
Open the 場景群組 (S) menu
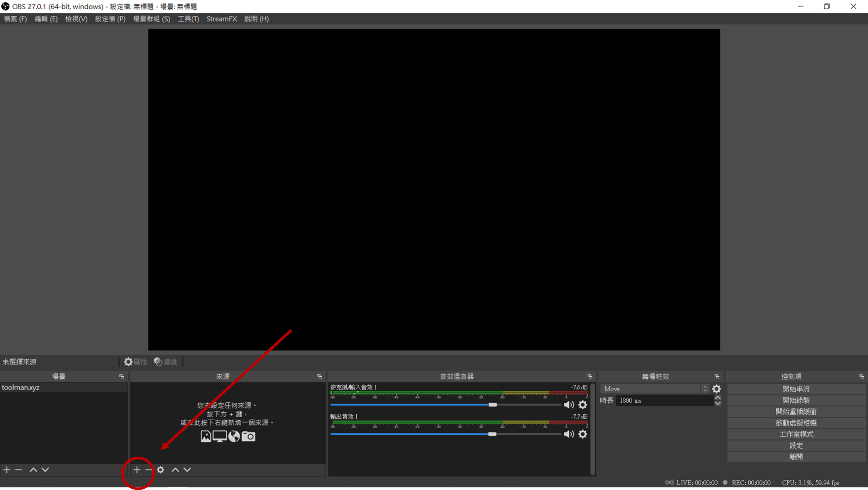point(151,19)
